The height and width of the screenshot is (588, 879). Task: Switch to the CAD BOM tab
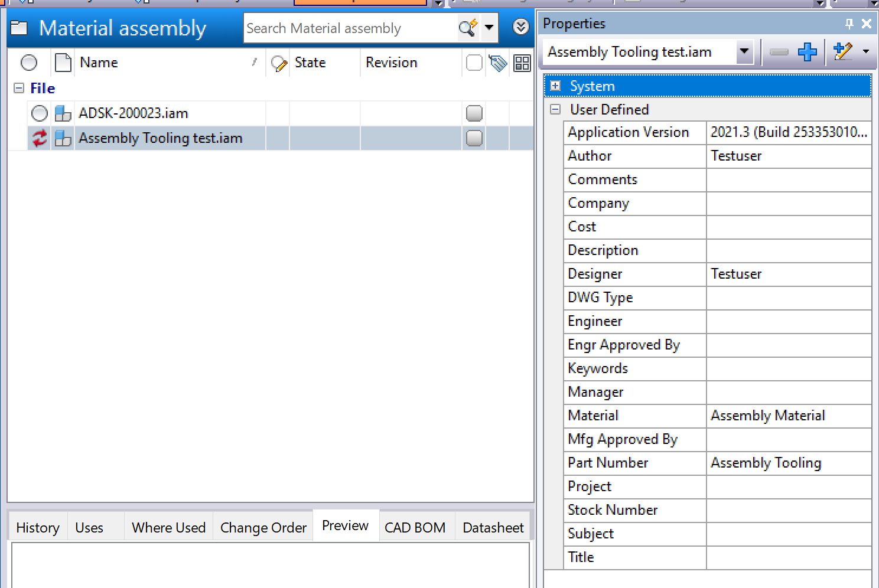(x=415, y=527)
